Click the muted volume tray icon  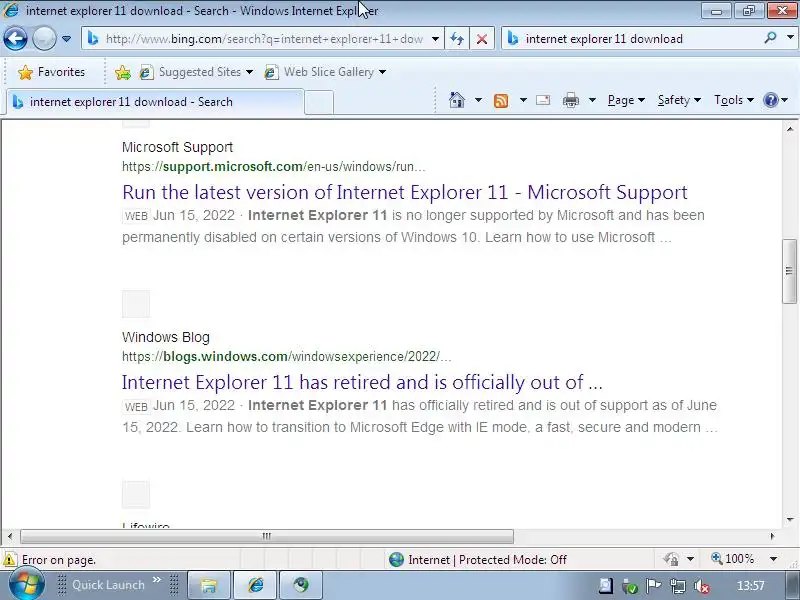pos(702,586)
